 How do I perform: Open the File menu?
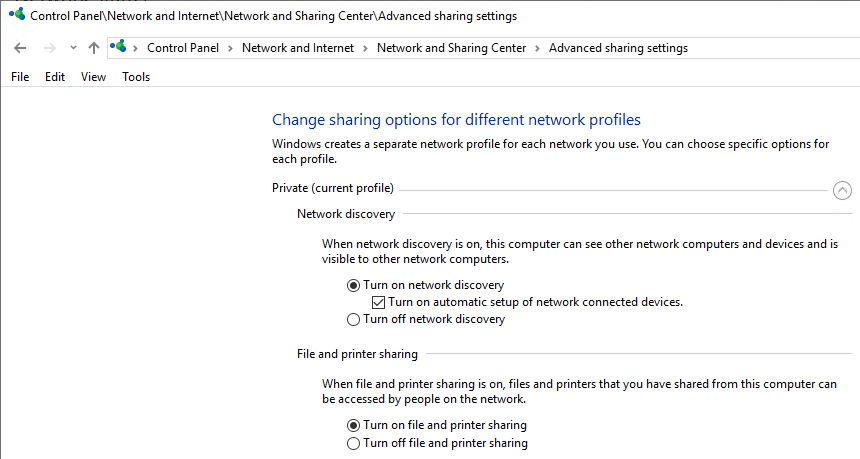click(x=20, y=77)
